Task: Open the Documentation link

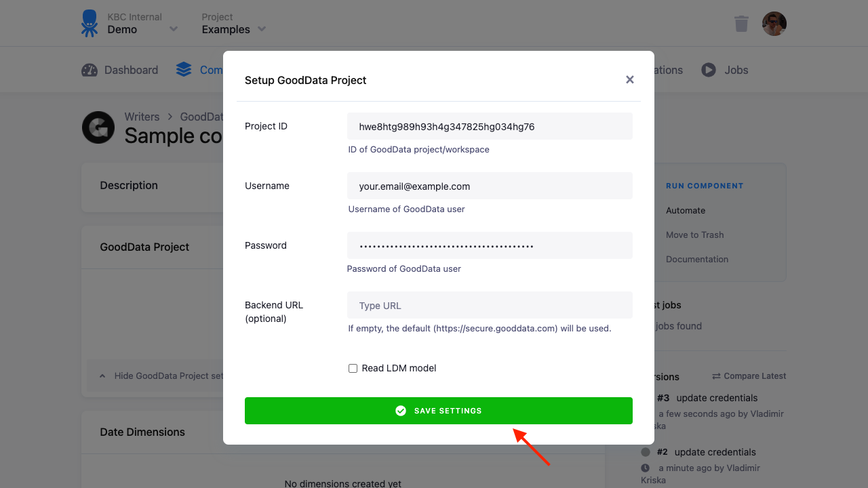Action: pos(697,259)
